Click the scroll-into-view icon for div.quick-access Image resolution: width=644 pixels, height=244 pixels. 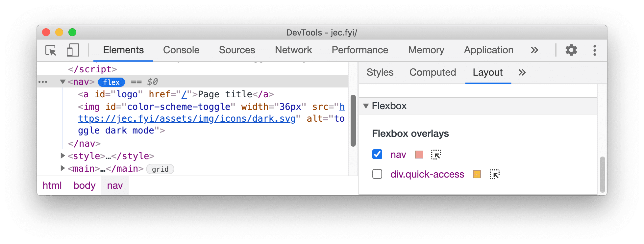tap(495, 174)
